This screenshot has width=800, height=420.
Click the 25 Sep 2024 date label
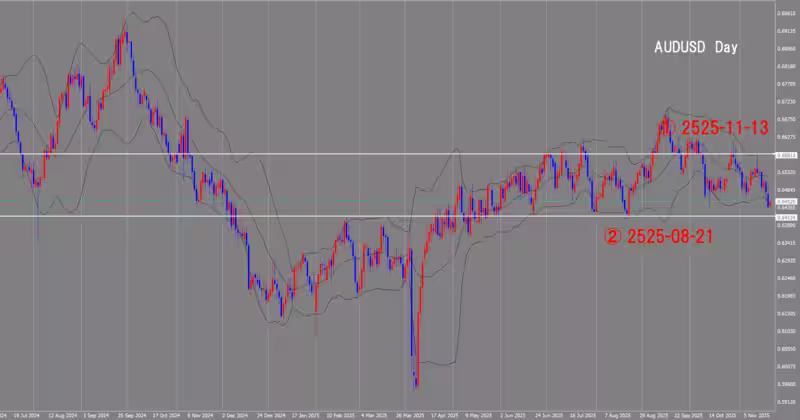tap(134, 413)
